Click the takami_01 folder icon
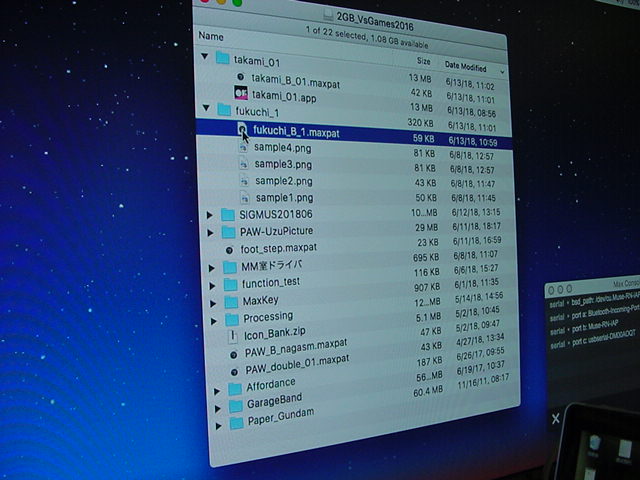This screenshot has width=640, height=480. (222, 58)
